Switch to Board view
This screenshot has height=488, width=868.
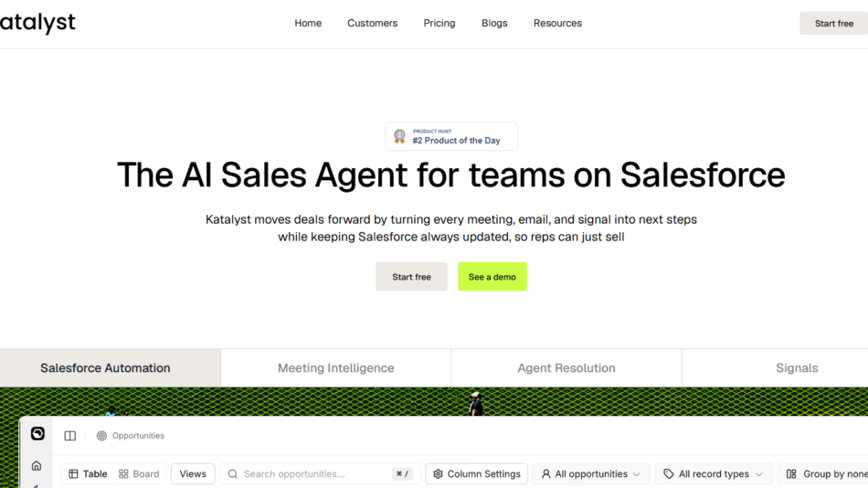139,473
